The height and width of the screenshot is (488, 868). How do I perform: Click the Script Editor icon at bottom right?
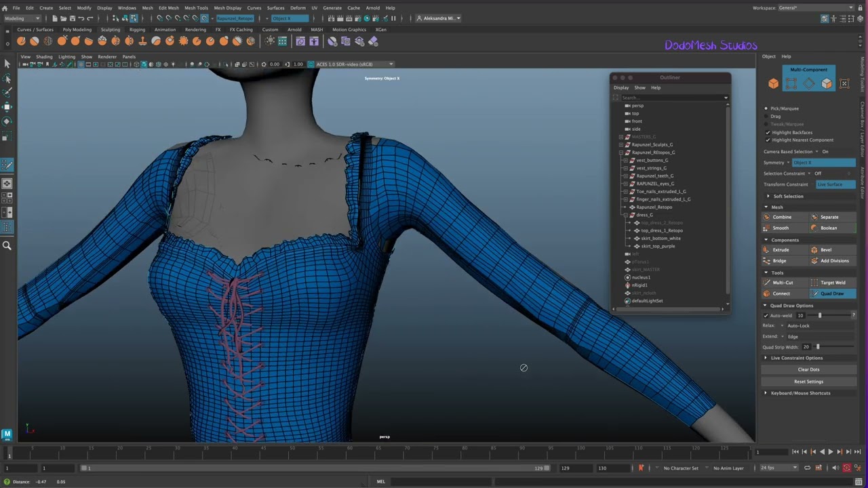coord(860,481)
